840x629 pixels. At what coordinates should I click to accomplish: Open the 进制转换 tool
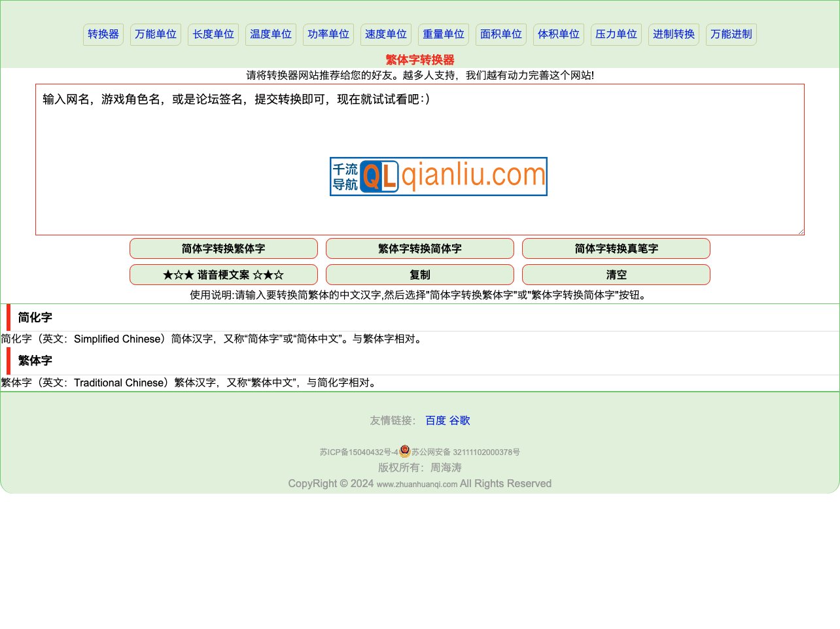[x=673, y=34]
